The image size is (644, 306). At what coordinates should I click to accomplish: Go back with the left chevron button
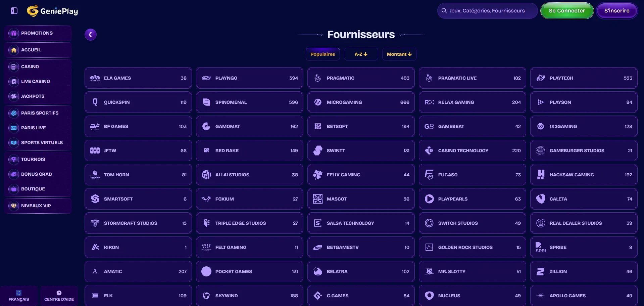(x=91, y=35)
